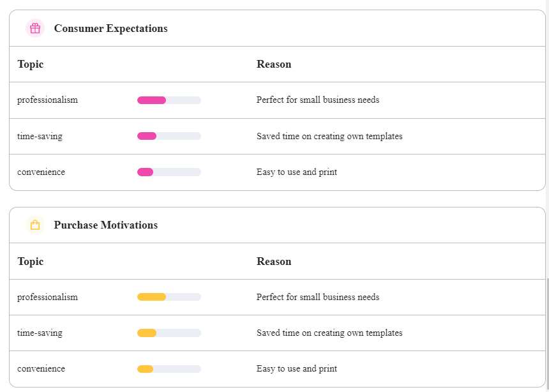549x392 pixels.
Task: Select professionalism topic in Purchase Motivations
Action: point(47,297)
